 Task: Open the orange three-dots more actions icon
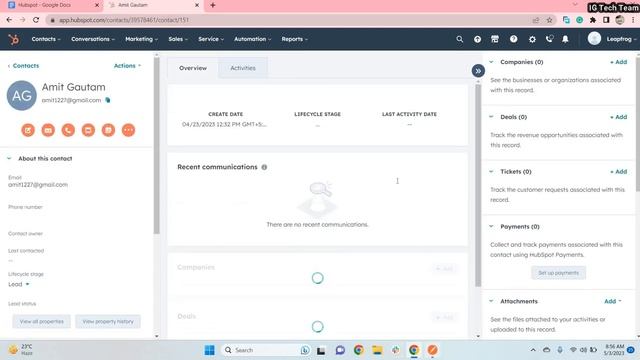(128, 130)
